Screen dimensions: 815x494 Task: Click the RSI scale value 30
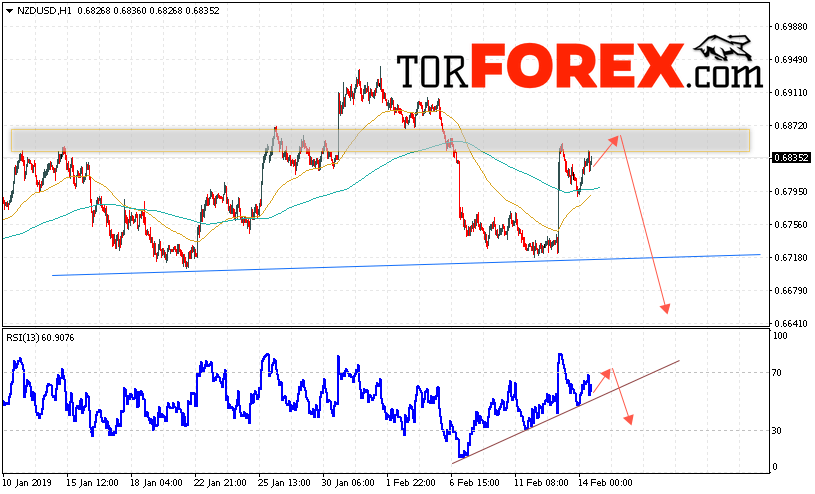point(777,431)
